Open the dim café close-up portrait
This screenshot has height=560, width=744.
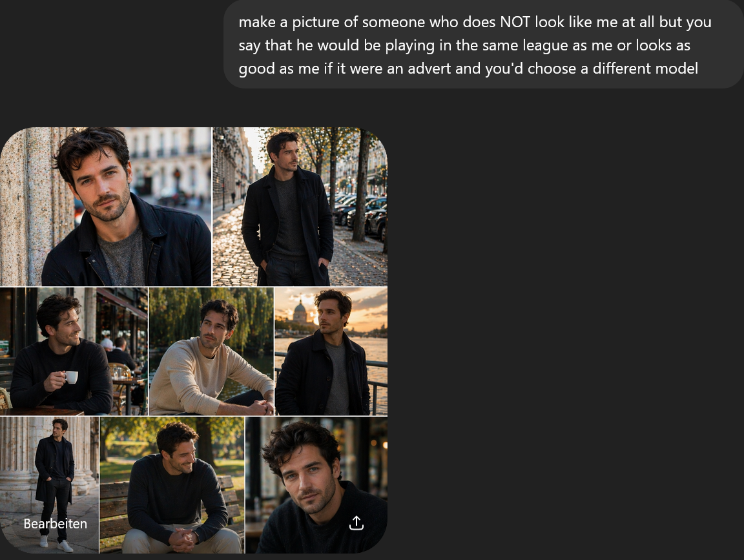(x=316, y=484)
